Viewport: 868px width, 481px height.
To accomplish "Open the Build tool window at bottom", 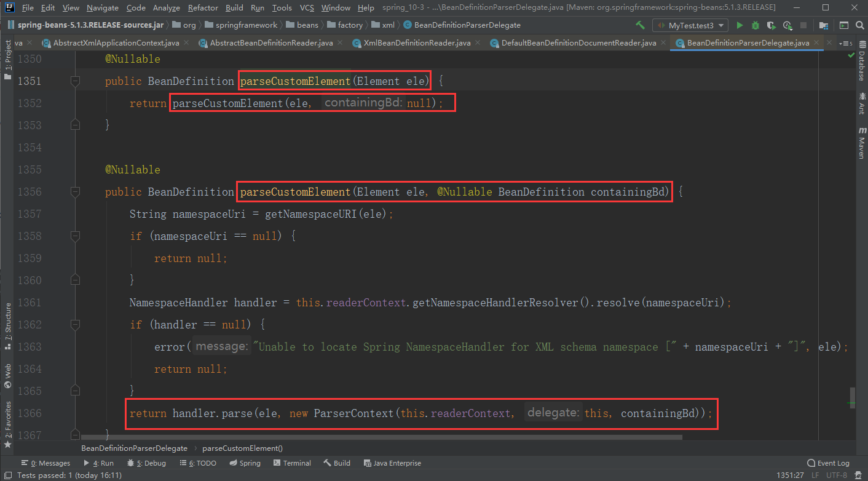I will point(337,463).
